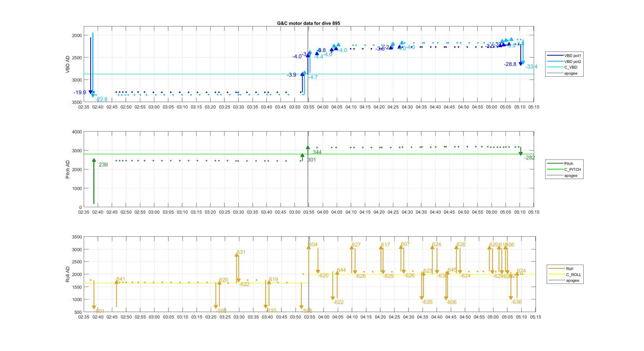Click the '02:35' tick on the VBD plot
The height and width of the screenshot is (351, 644).
(x=83, y=107)
